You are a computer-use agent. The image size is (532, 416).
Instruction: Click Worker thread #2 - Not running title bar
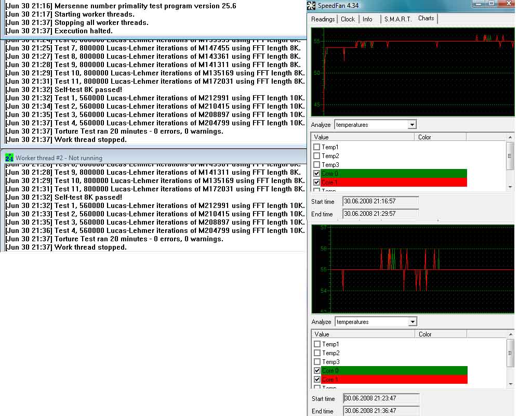tap(153, 158)
